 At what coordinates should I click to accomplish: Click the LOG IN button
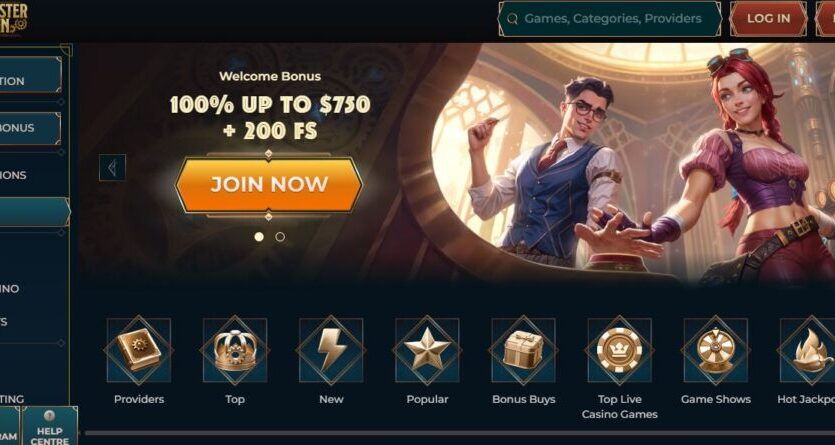(x=768, y=19)
